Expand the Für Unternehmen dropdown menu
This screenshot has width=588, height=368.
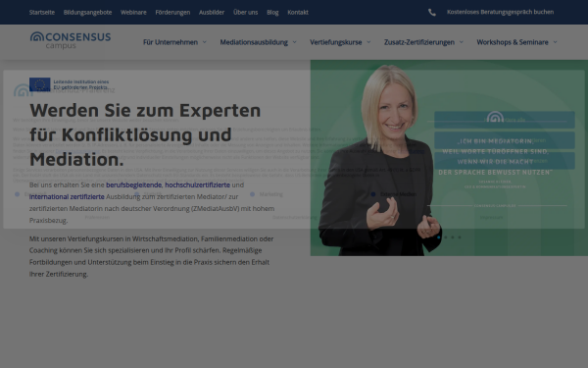[174, 42]
